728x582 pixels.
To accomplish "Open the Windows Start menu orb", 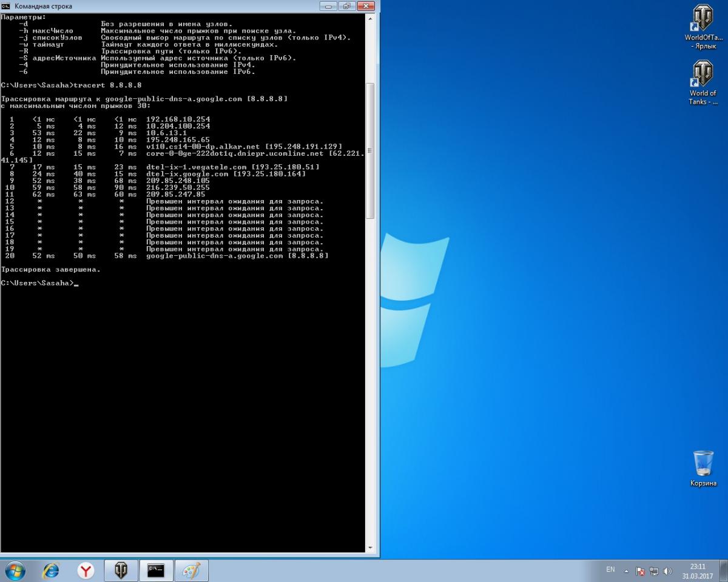I will 15,570.
